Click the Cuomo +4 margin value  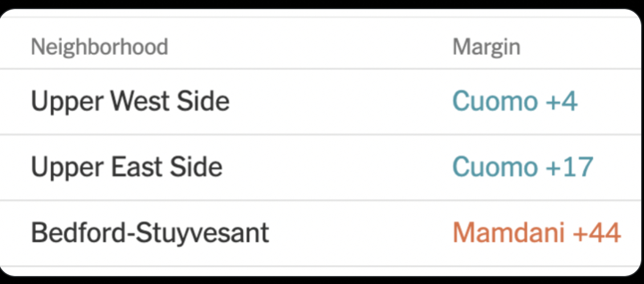(x=515, y=102)
